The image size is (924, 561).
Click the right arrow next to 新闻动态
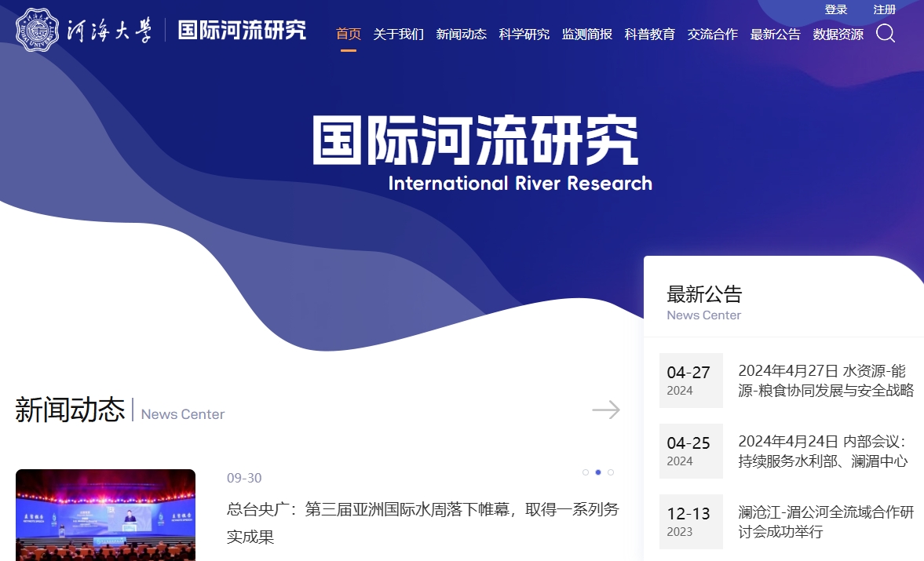click(606, 410)
